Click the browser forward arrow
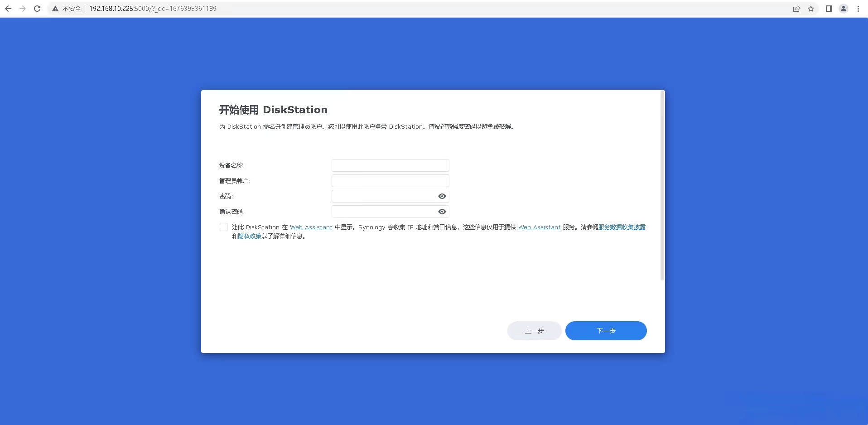This screenshot has width=868, height=425. [x=23, y=9]
